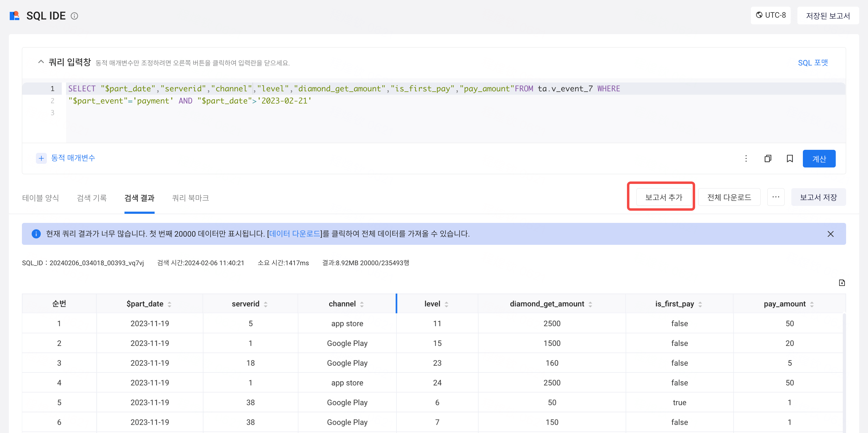Click the 동적 매개변수 link
Viewport: 868px width, 433px height.
(x=73, y=158)
